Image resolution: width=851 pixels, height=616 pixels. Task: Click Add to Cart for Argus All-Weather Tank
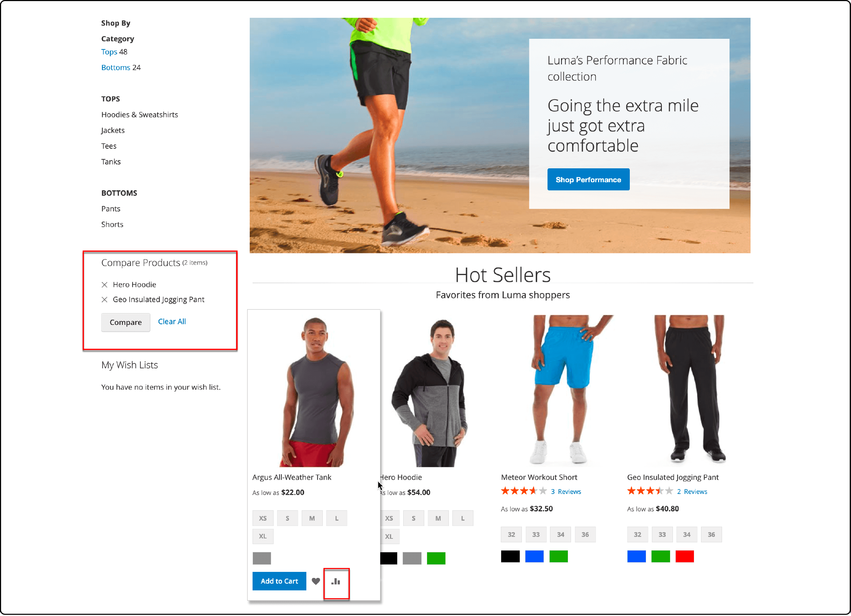point(280,581)
